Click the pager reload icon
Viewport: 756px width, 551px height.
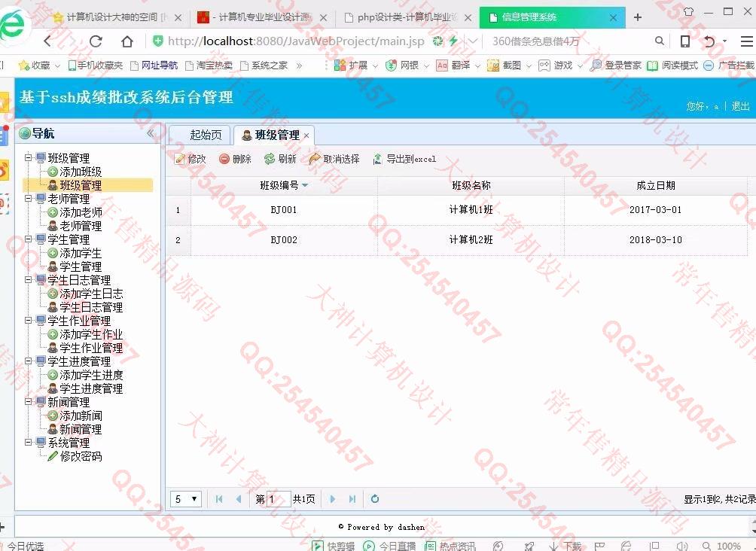pos(375,499)
